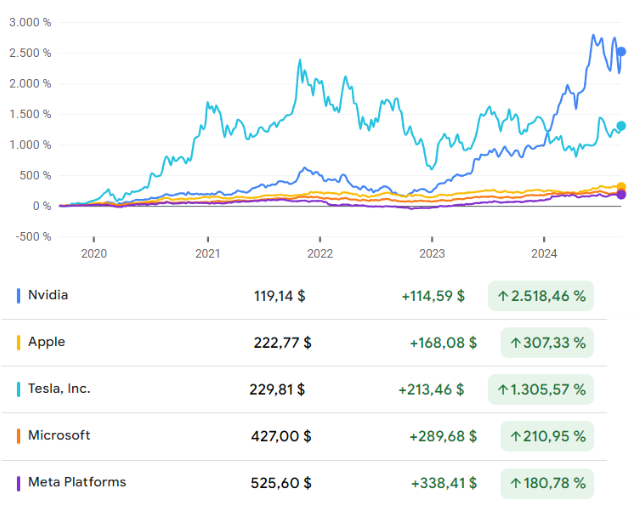This screenshot has width=639, height=515.
Task: Click the orange Microsoft legend color bar
Action: 19,436
